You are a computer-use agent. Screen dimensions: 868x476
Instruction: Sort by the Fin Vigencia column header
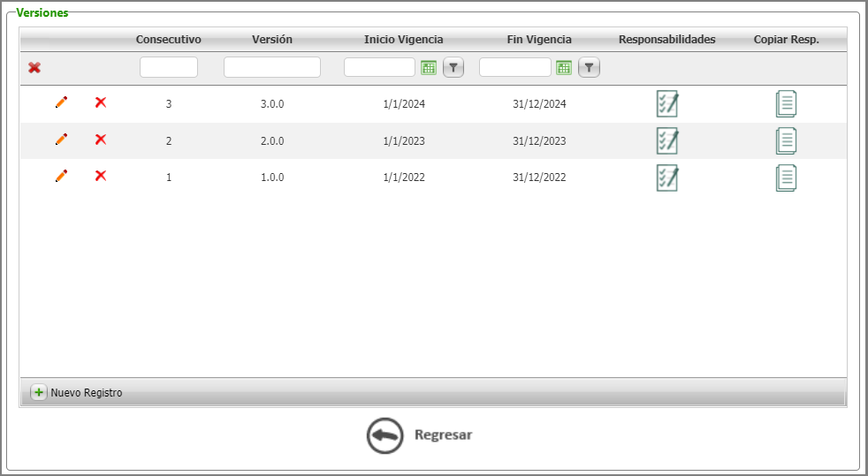coord(539,40)
